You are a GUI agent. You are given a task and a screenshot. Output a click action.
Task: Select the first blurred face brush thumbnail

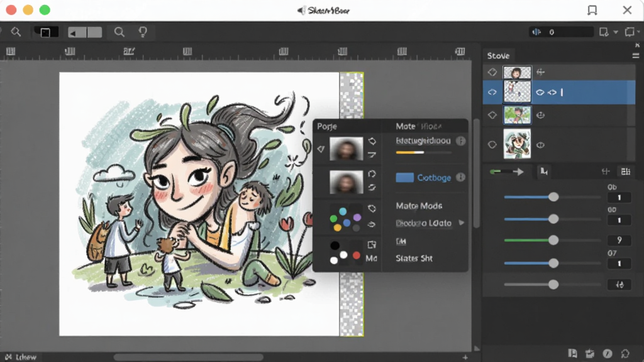347,148
